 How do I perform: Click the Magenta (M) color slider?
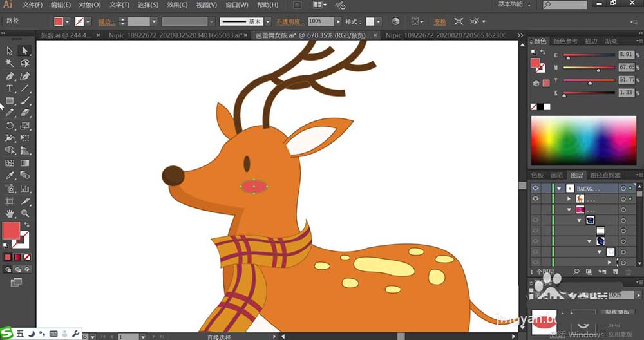click(x=589, y=67)
